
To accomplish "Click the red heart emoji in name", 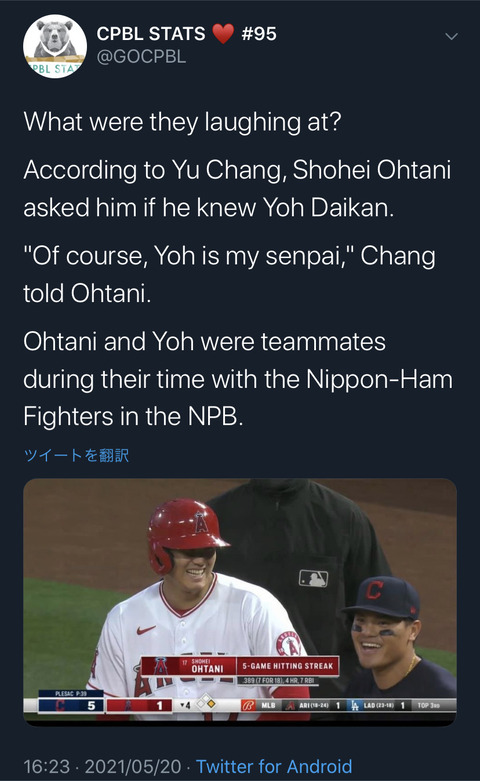I will point(223,33).
